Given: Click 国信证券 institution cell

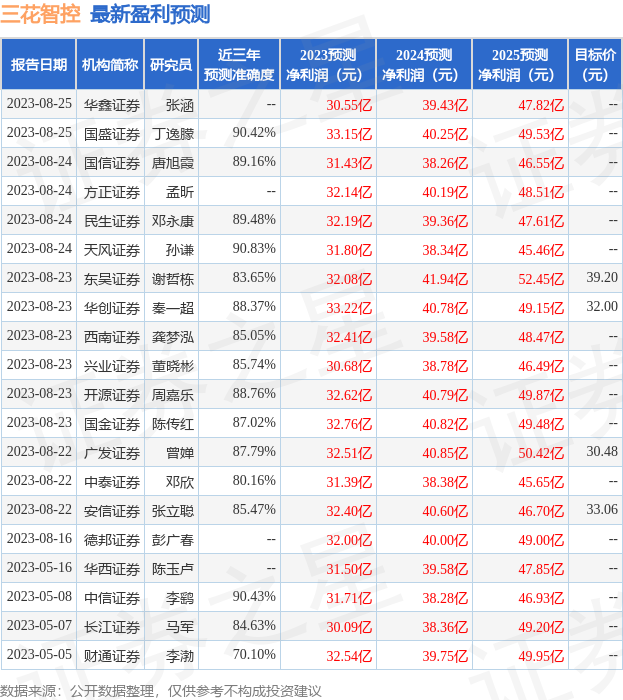Looking at the screenshot, I should pos(112,163).
